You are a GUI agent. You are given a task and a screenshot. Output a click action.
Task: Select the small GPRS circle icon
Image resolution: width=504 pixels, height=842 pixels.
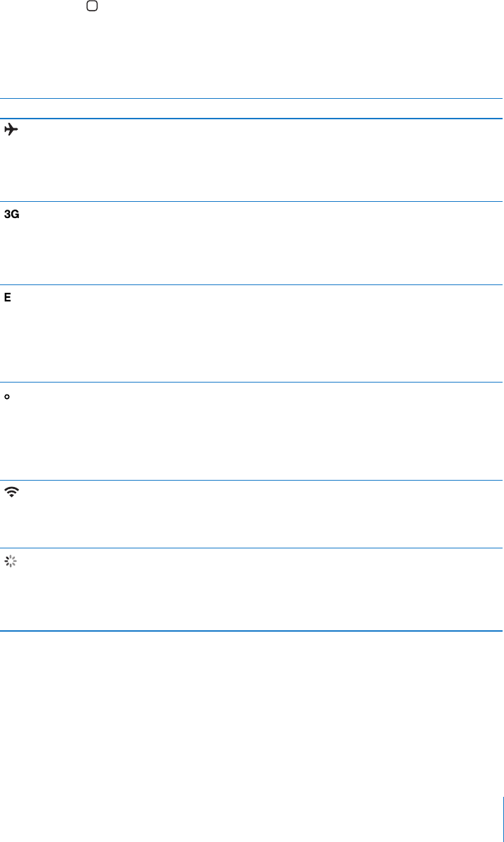click(8, 397)
